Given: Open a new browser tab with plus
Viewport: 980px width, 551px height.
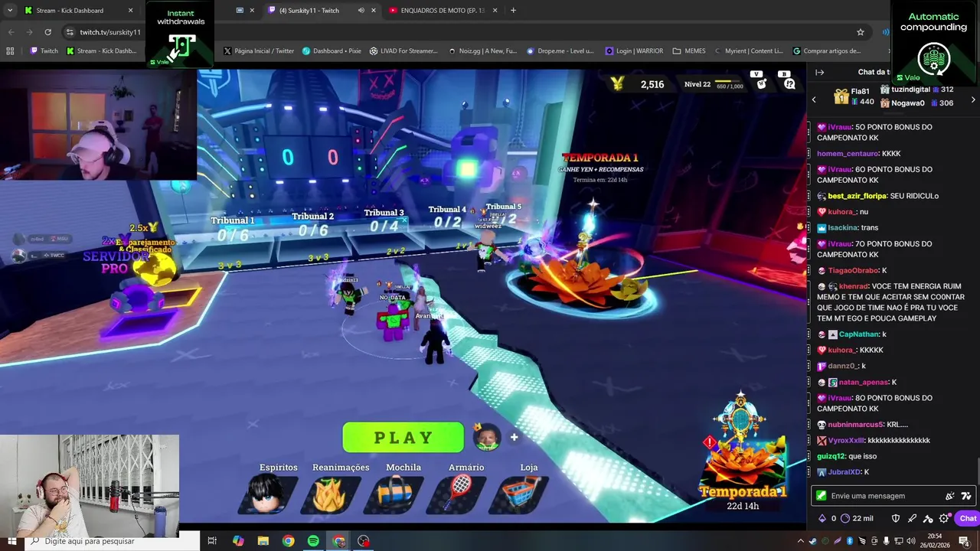Looking at the screenshot, I should [513, 10].
